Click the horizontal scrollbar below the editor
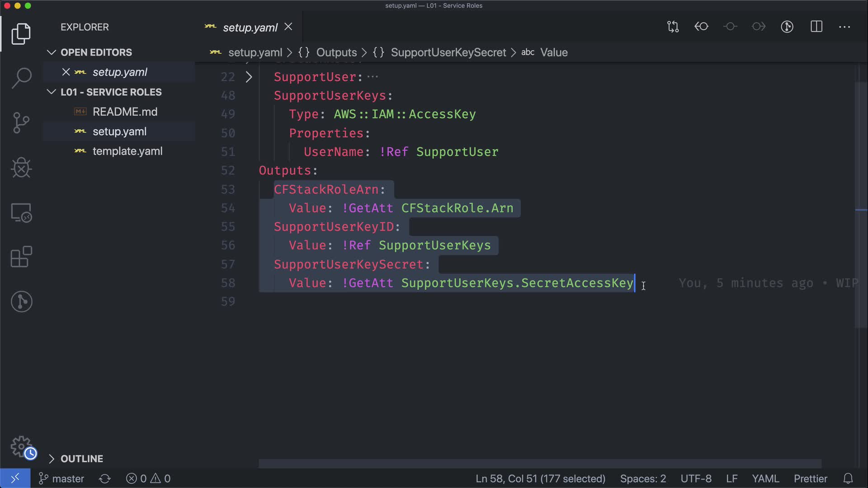868x488 pixels. pos(540,464)
